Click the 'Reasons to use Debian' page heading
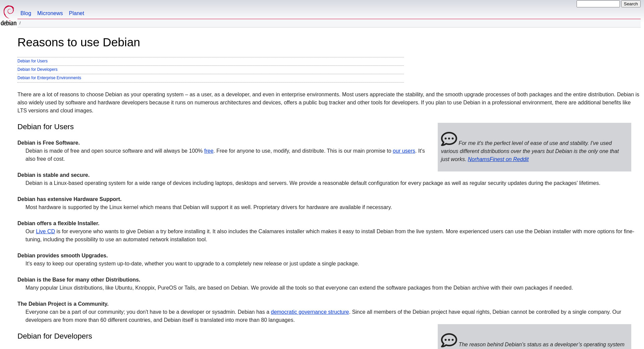 tap(79, 43)
